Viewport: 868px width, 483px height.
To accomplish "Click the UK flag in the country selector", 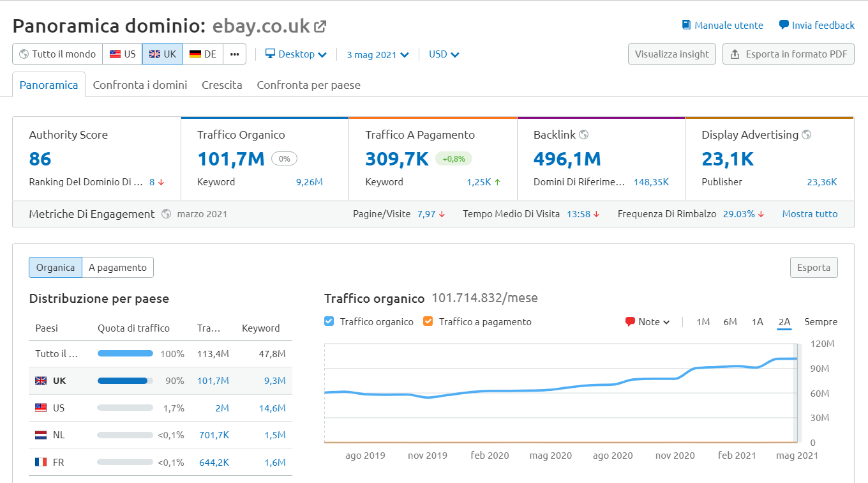I will click(x=155, y=54).
